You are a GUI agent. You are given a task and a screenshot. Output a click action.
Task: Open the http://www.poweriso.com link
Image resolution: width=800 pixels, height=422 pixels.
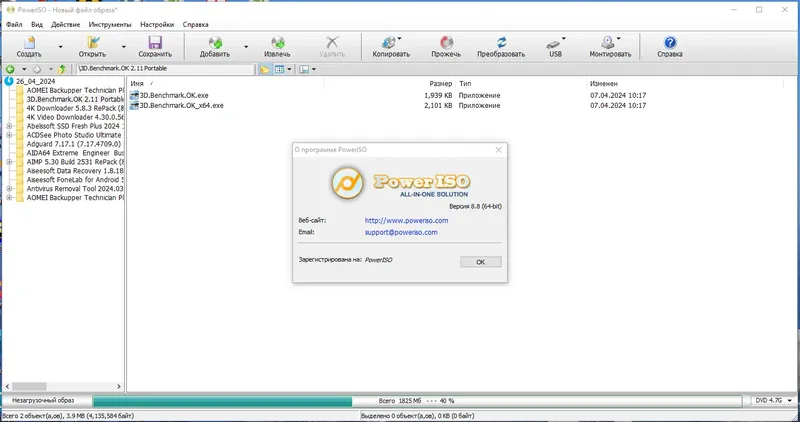pos(406,220)
